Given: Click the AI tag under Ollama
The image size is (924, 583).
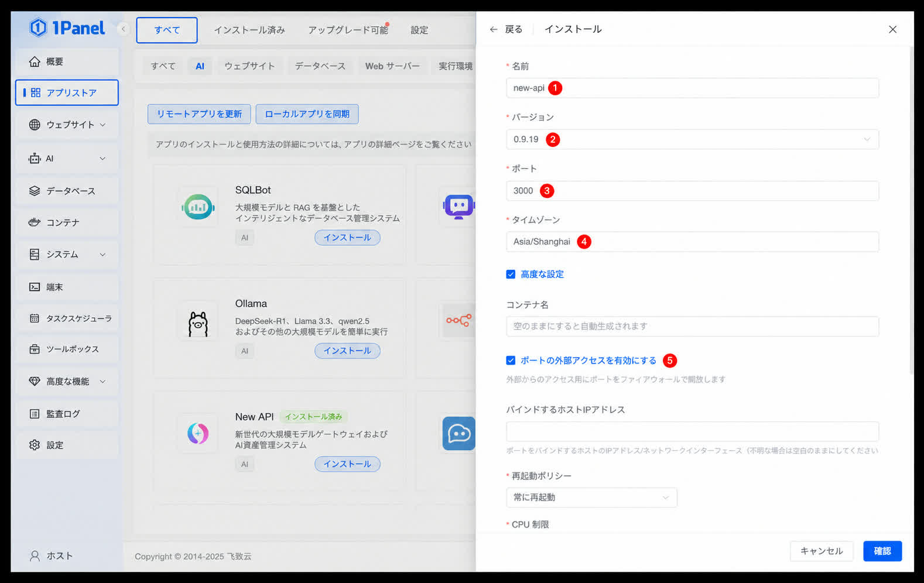Looking at the screenshot, I should (245, 351).
